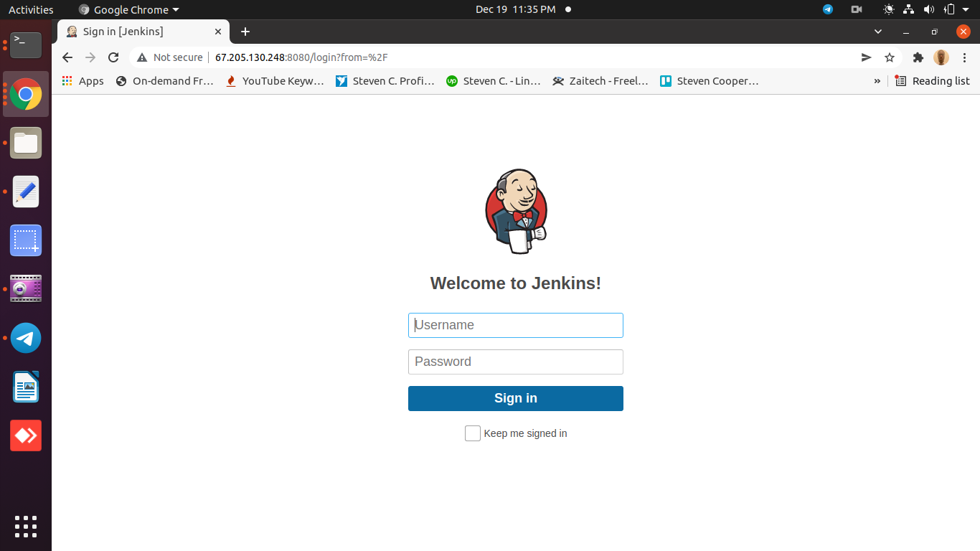Open the Zaitech - Freel… bookmark
The height and width of the screenshot is (551, 980).
point(600,81)
